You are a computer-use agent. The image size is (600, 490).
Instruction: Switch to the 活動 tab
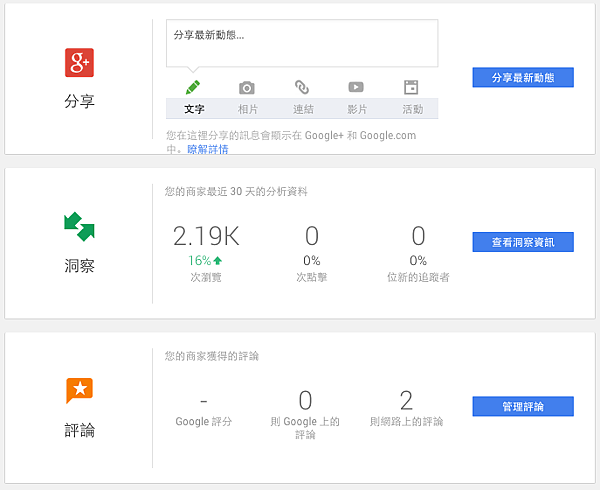[x=412, y=109]
